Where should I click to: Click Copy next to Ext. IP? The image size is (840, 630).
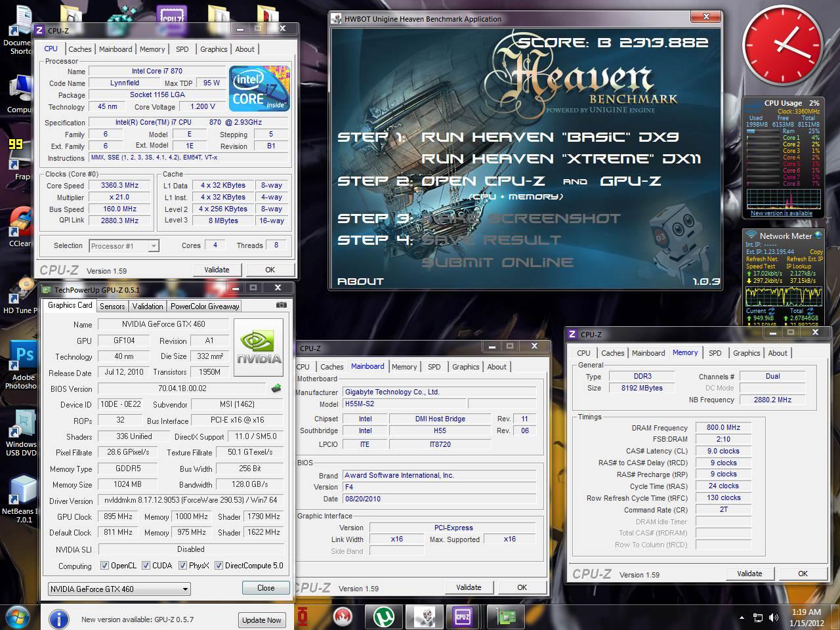pos(816,252)
